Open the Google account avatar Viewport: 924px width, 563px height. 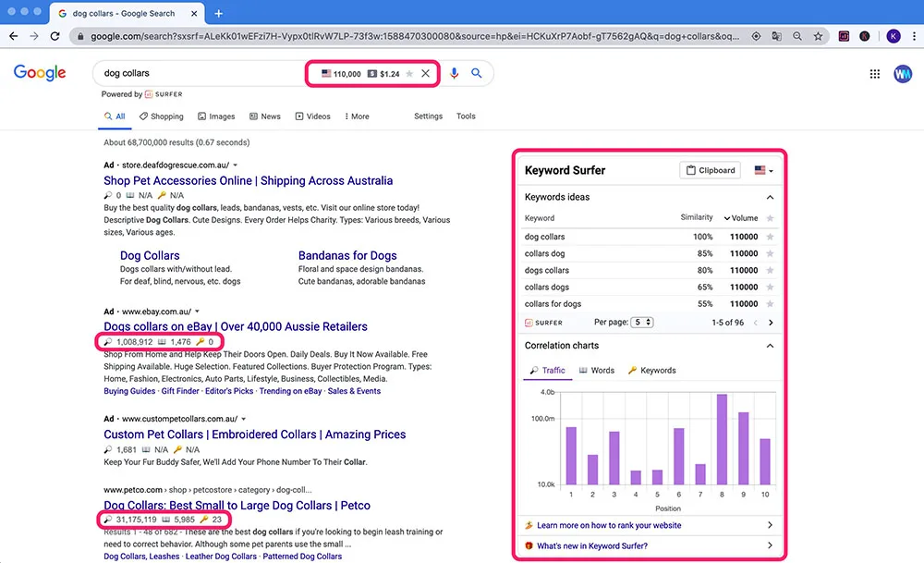(902, 74)
